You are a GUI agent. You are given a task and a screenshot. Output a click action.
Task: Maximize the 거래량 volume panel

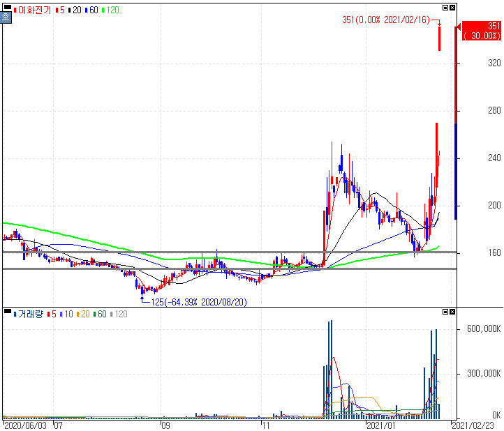[x=445, y=312]
